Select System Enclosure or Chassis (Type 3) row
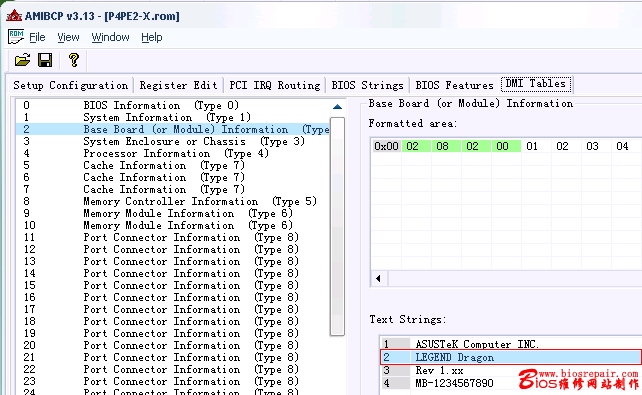Viewport: 642px width, 395px height. [172, 141]
